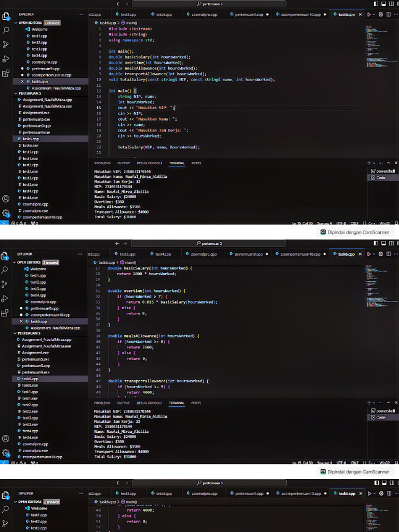Toggle the Primary Side Bar layout icon in the first window
The height and width of the screenshot is (532, 399).
click(x=376, y=4)
